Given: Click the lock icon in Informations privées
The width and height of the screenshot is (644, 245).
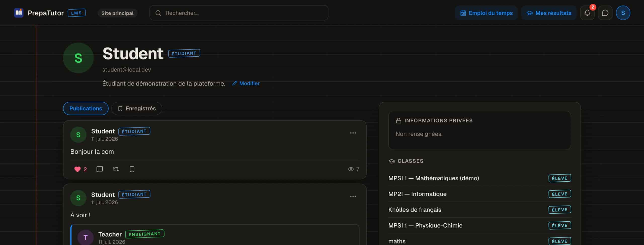Looking at the screenshot, I should [398, 120].
